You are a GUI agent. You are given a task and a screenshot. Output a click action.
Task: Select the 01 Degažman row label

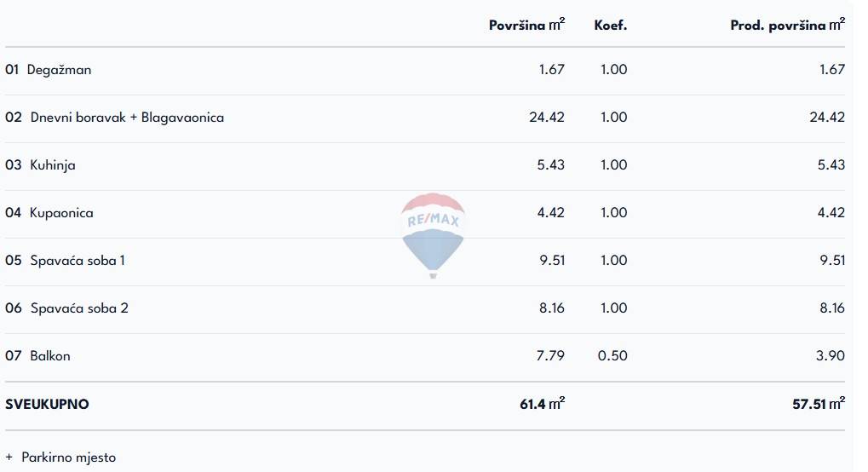pos(49,70)
